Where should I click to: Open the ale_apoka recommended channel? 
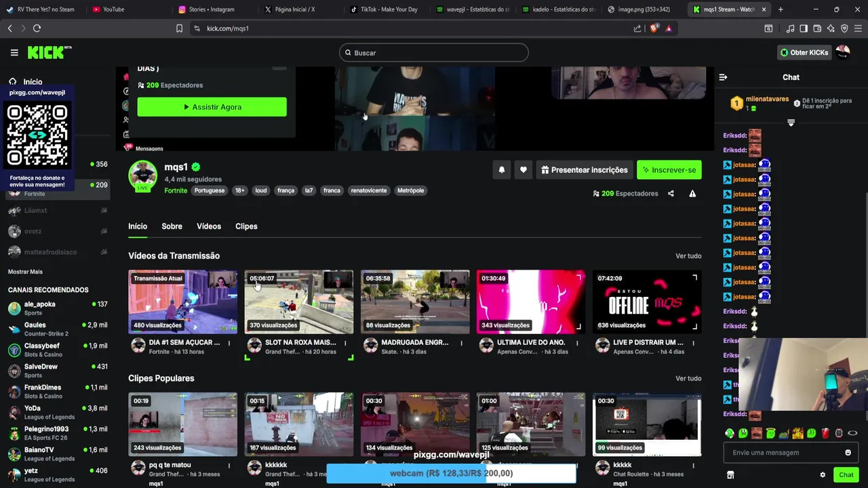pyautogui.click(x=58, y=308)
